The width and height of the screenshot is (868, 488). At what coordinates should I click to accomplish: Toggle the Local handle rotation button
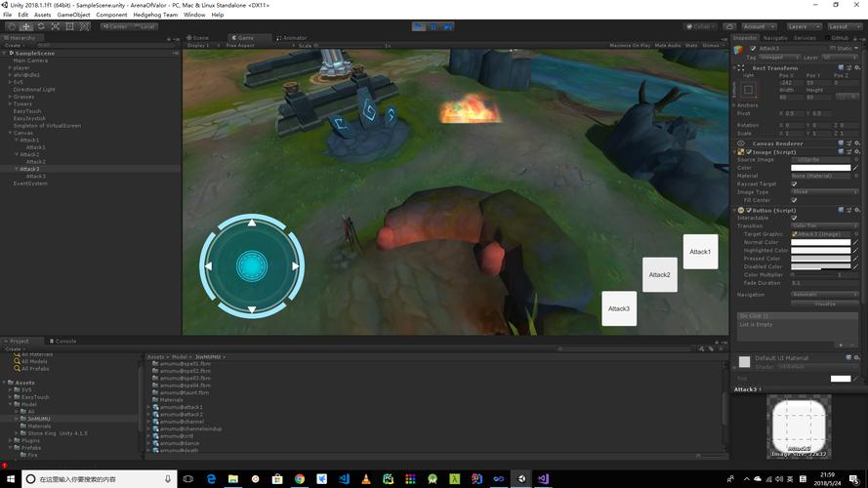(145, 26)
